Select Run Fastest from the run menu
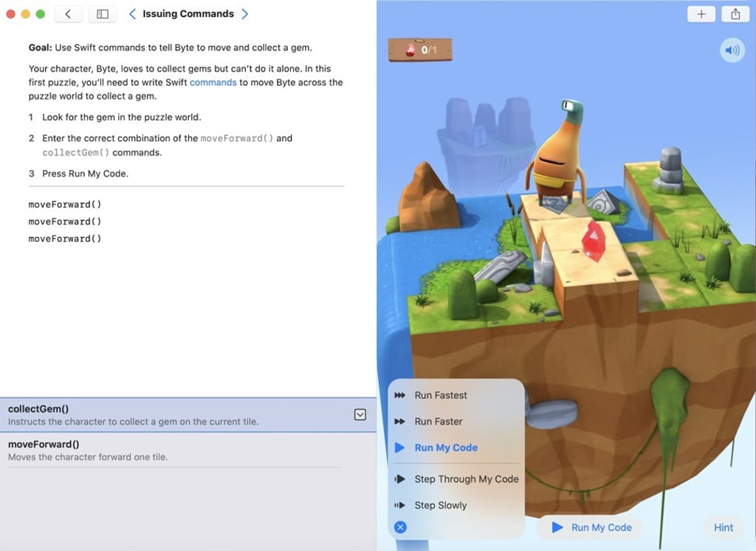Image resolution: width=756 pixels, height=551 pixels. point(456,395)
